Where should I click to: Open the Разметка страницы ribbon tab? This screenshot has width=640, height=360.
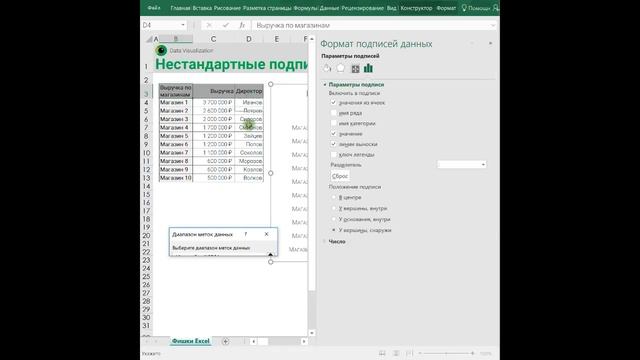pos(267,8)
